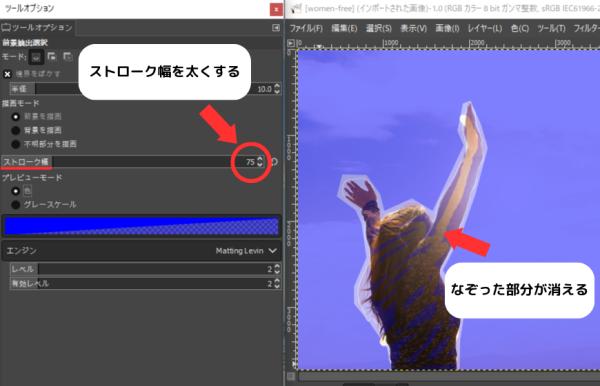This screenshot has width=600, height=386.
Task: Open the File (ファイル) menu
Action: [306, 28]
